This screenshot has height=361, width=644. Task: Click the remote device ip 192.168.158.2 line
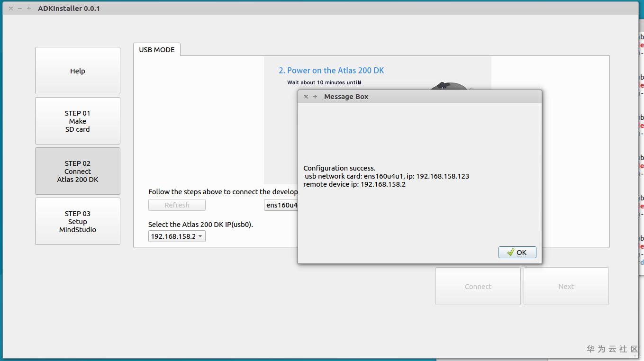(354, 184)
